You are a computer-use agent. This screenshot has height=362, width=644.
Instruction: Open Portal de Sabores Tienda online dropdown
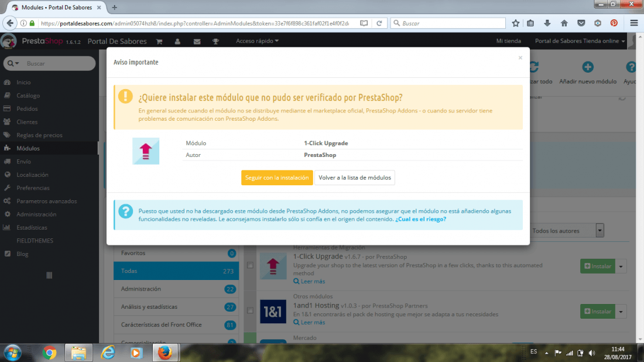tap(580, 41)
